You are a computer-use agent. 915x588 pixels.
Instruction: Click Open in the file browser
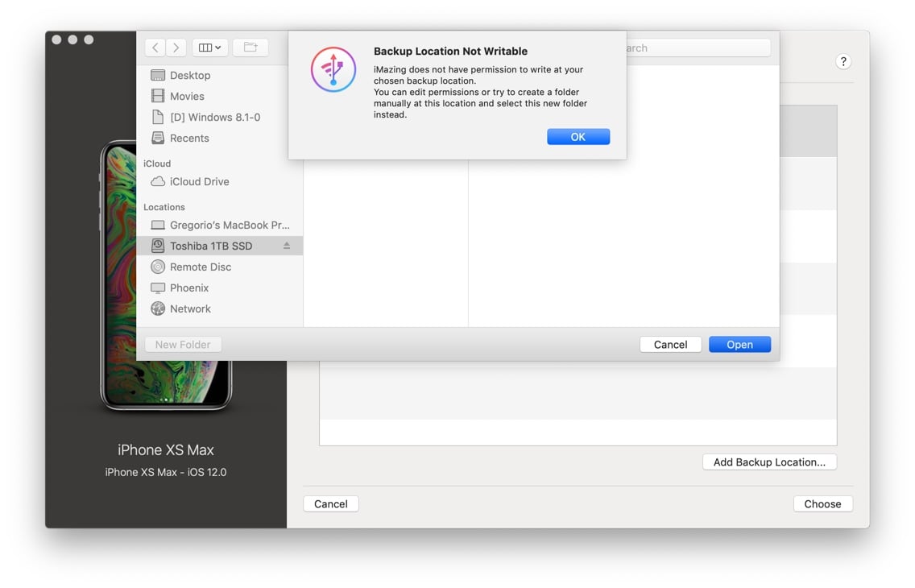[739, 345]
